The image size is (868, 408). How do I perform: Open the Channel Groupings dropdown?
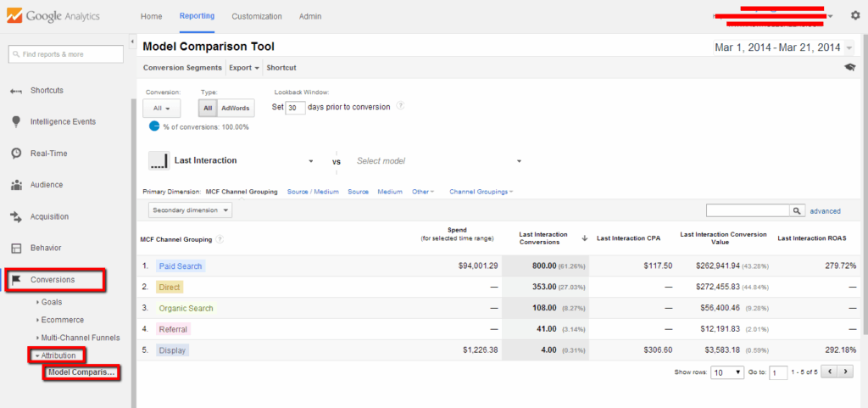pyautogui.click(x=481, y=192)
